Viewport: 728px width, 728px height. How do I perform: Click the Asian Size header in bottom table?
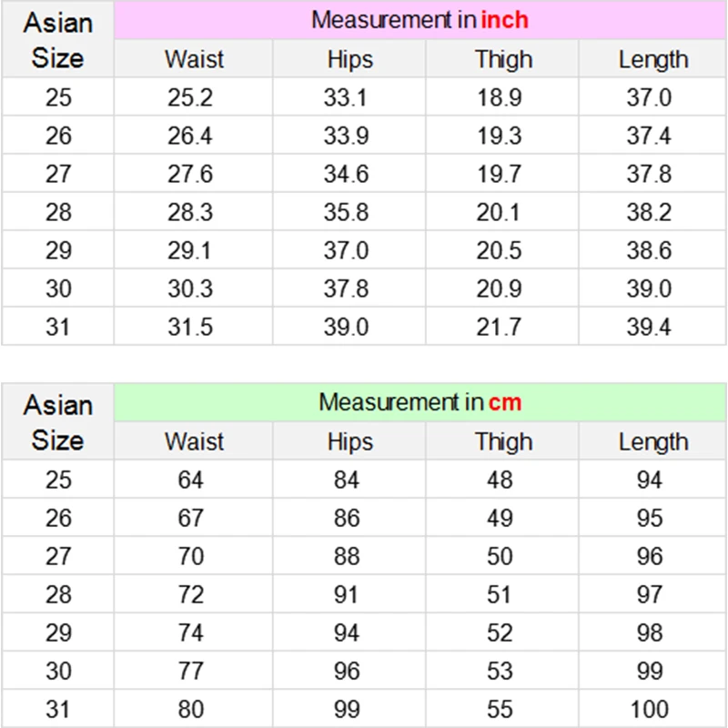(x=58, y=422)
